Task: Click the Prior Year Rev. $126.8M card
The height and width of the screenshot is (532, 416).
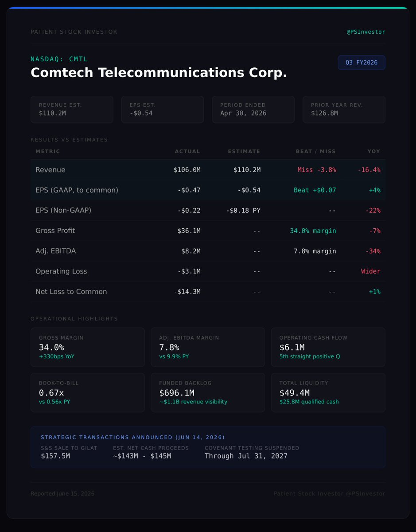Action: pos(344,110)
